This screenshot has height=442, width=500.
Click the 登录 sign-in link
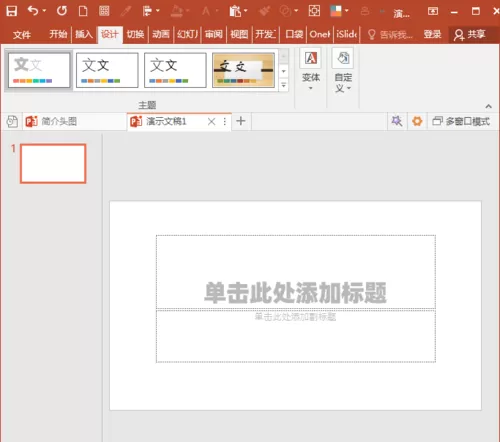point(432,34)
